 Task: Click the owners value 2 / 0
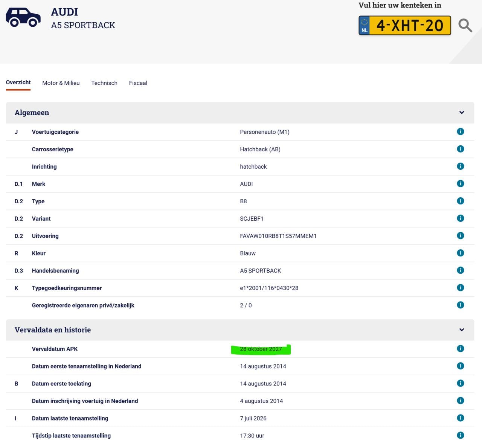tap(246, 305)
